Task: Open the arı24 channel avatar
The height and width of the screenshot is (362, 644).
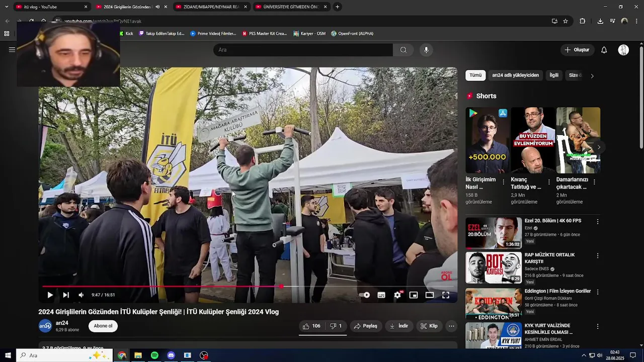Action: click(45, 326)
